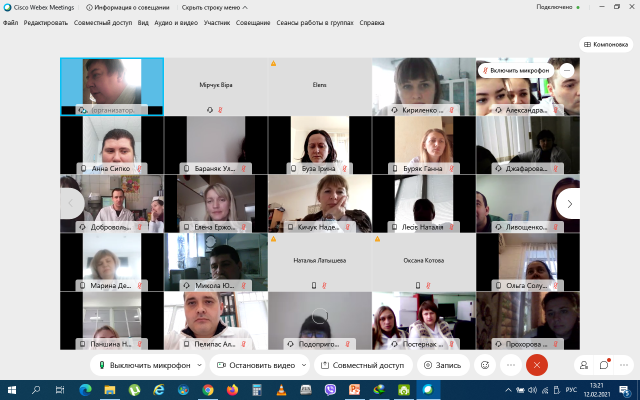640x400 pixels.
Task: Select organizer video tile
Action: (112, 87)
